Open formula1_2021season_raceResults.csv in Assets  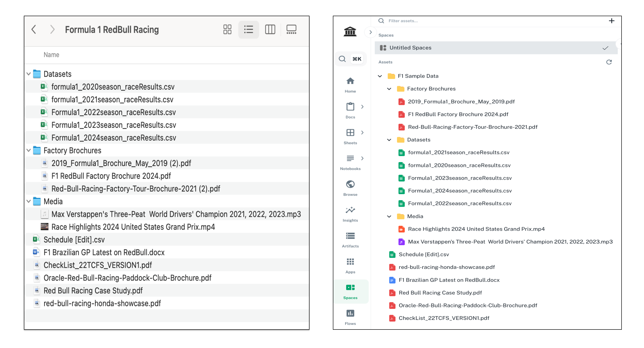[x=458, y=152]
